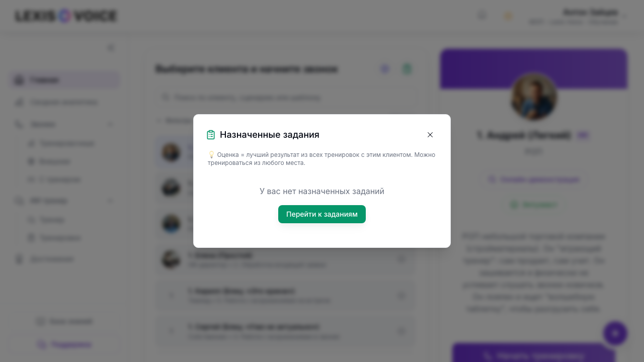The width and height of the screenshot is (644, 362).
Task: Click the client search field
Action: tap(285, 97)
